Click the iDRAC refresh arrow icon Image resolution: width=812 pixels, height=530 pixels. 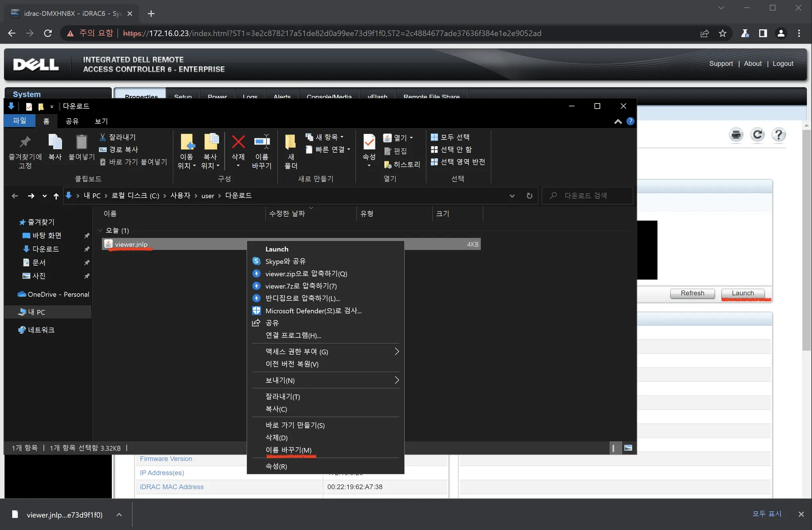click(757, 135)
